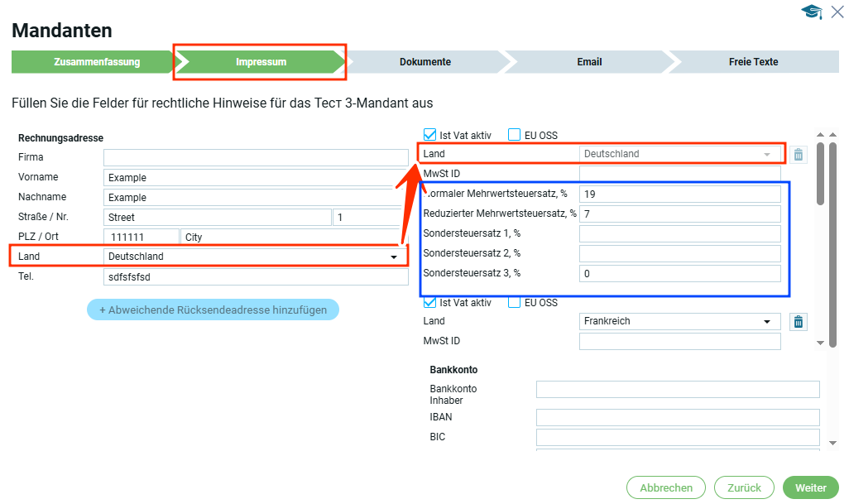Go to the Dokumente step
The image size is (849, 504).
424,62
